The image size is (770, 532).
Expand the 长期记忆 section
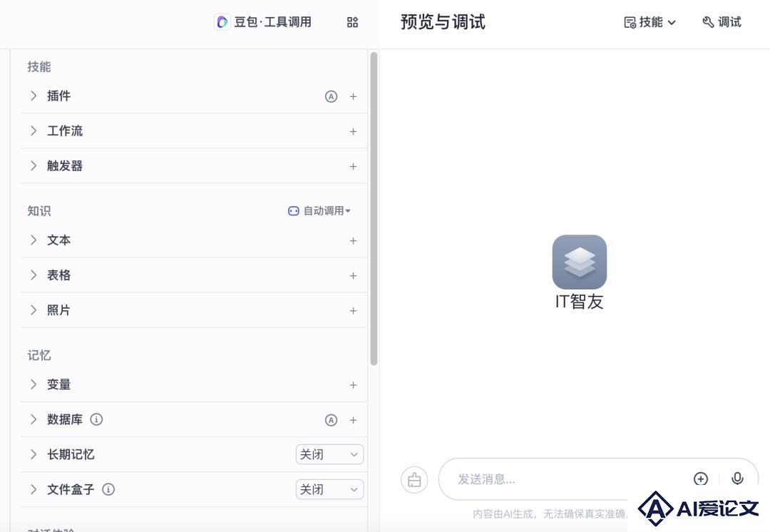pyautogui.click(x=34, y=454)
